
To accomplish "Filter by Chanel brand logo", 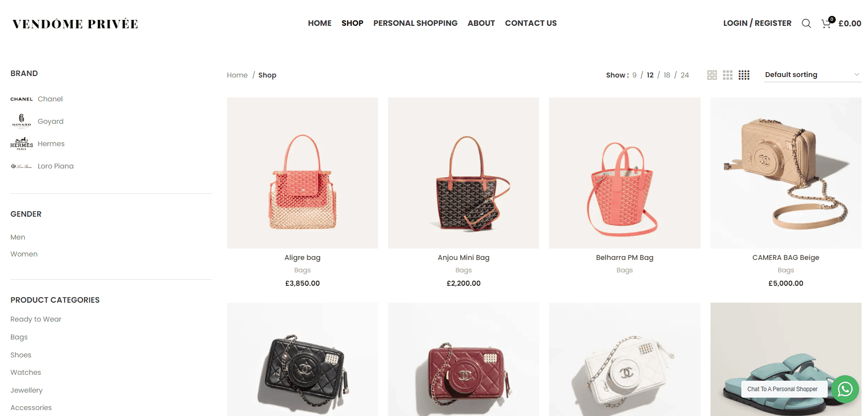I will pyautogui.click(x=21, y=99).
